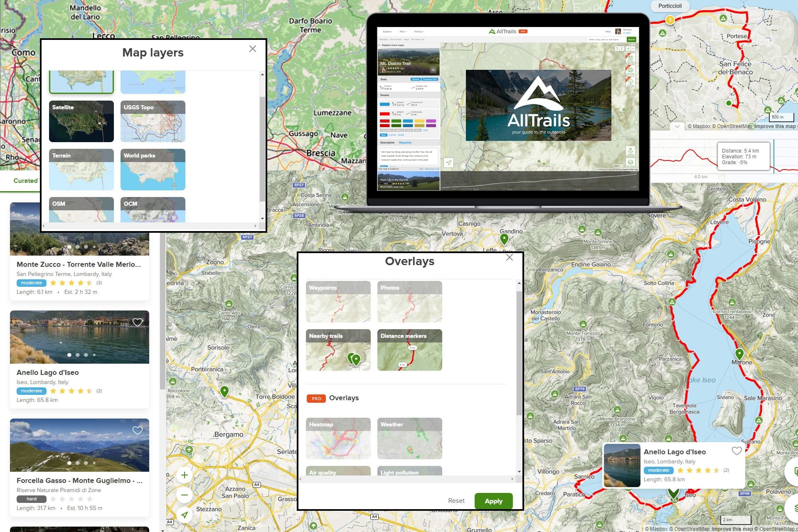Enable the Nearby trails overlay

pyautogui.click(x=338, y=350)
